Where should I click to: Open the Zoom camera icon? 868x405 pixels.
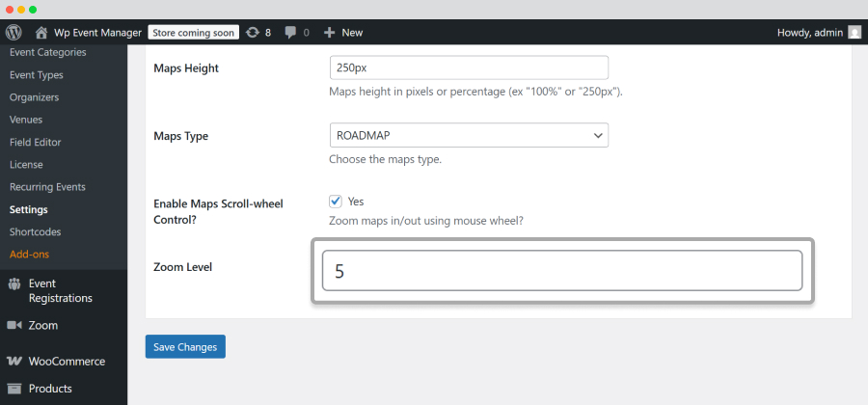click(14, 325)
